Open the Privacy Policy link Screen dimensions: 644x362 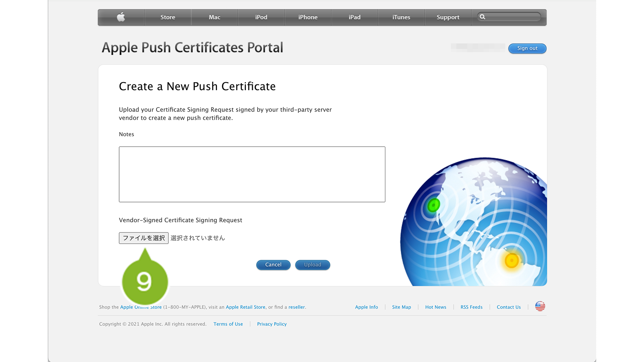272,324
